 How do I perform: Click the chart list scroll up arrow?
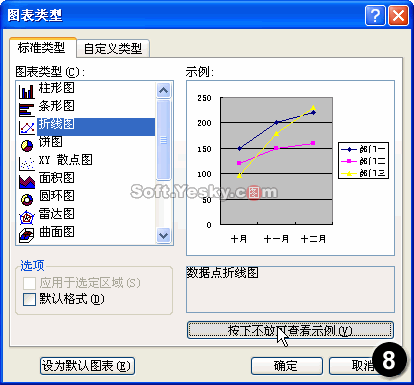coord(163,90)
